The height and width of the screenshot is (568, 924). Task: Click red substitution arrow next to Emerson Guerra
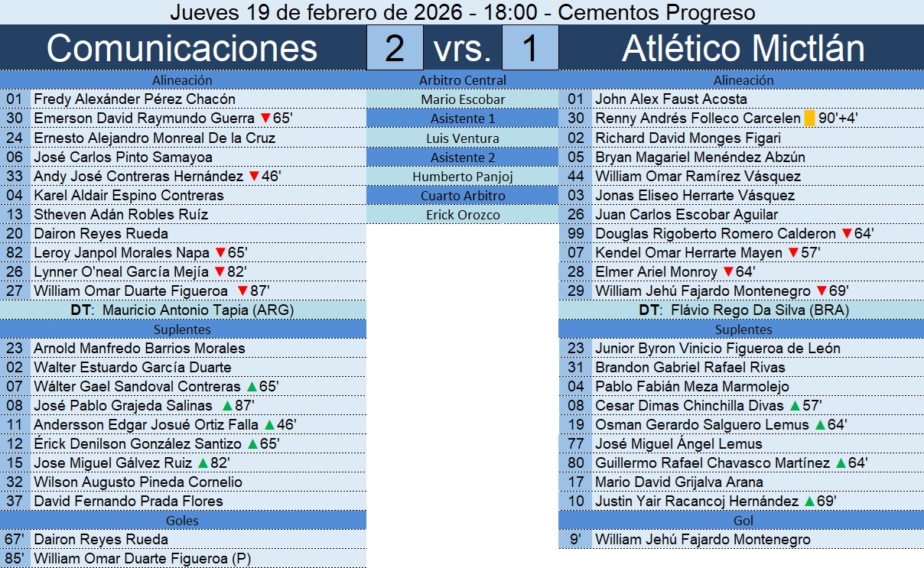[x=265, y=118]
